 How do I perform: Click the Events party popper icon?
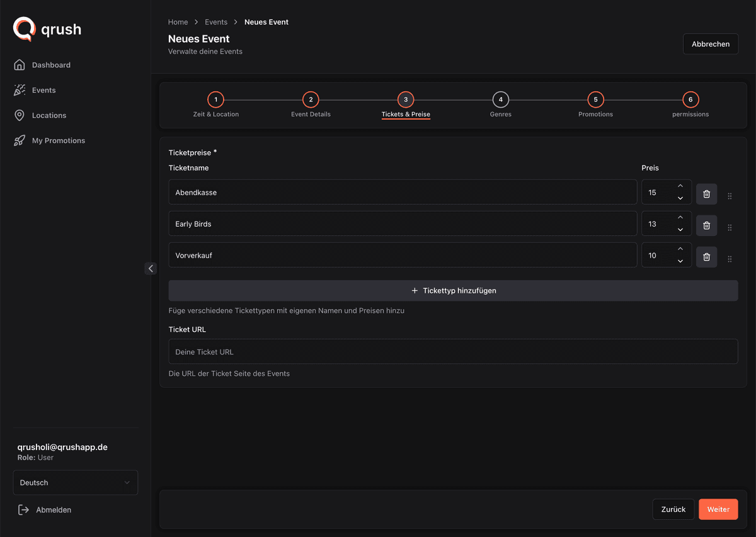pyautogui.click(x=20, y=90)
